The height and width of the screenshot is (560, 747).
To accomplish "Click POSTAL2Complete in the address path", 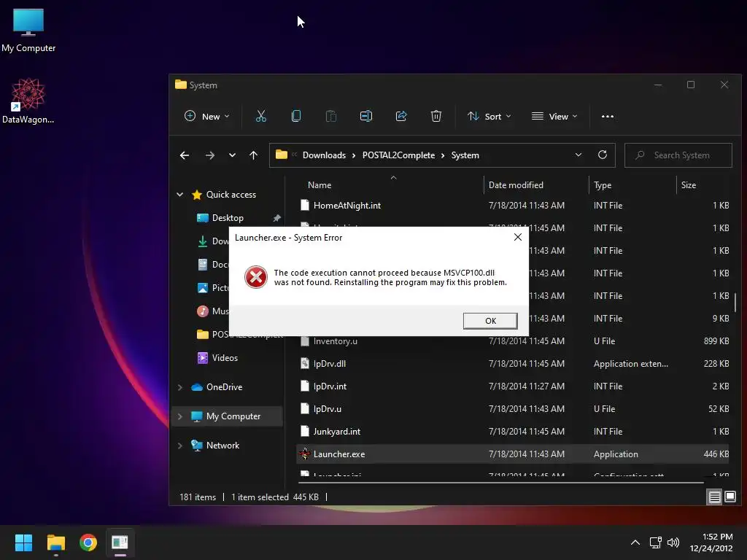I will click(x=398, y=155).
